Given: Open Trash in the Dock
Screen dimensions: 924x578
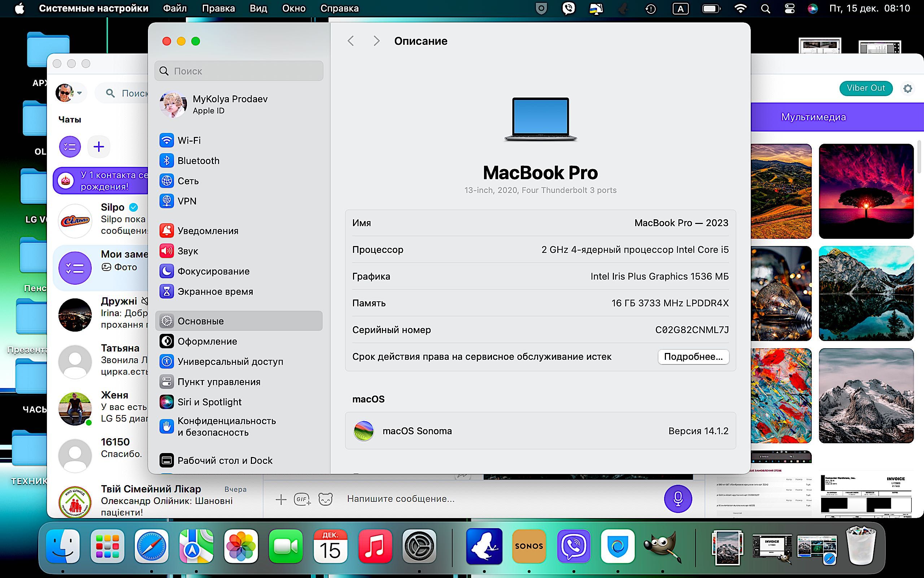Looking at the screenshot, I should pyautogui.click(x=861, y=547).
